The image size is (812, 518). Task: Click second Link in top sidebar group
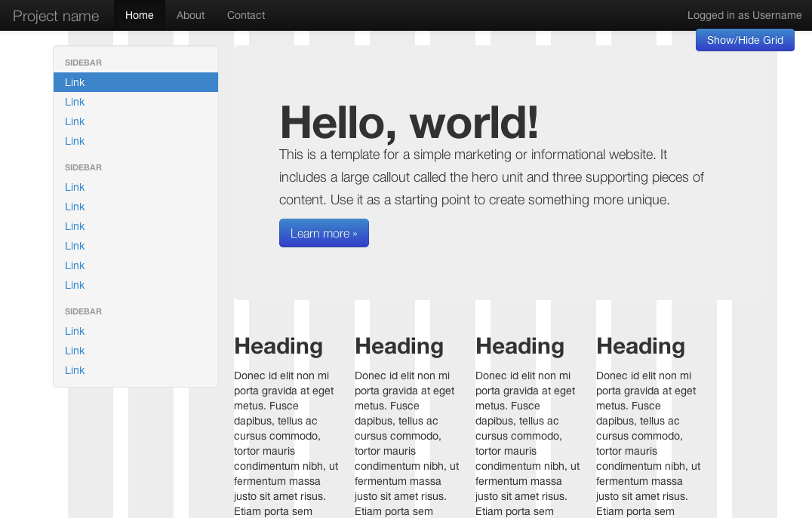75,102
